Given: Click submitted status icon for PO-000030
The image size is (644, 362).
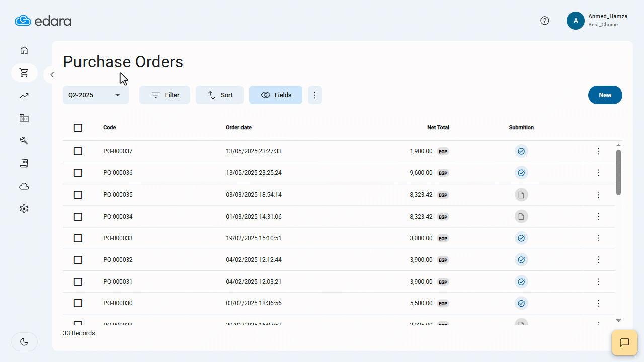Looking at the screenshot, I should 521,303.
